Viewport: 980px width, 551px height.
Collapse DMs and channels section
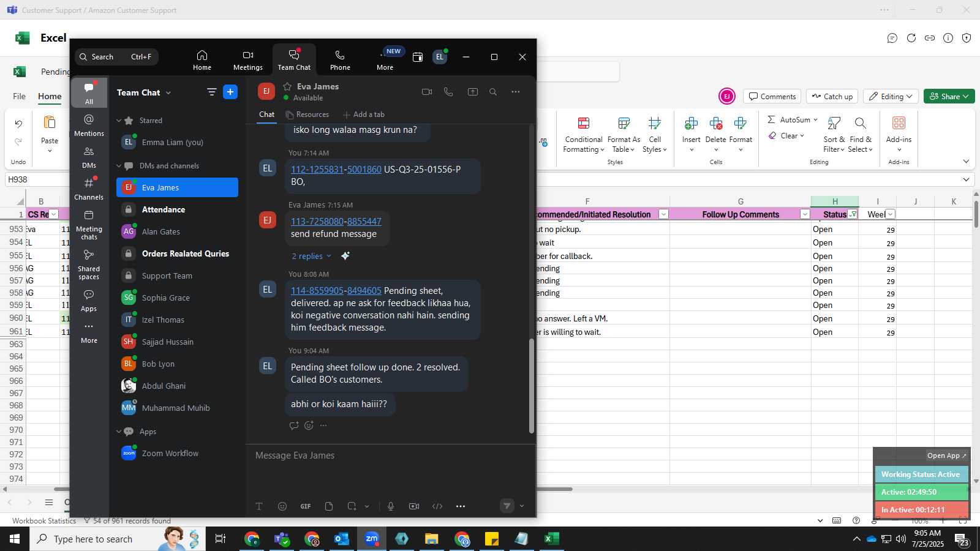[x=119, y=166]
